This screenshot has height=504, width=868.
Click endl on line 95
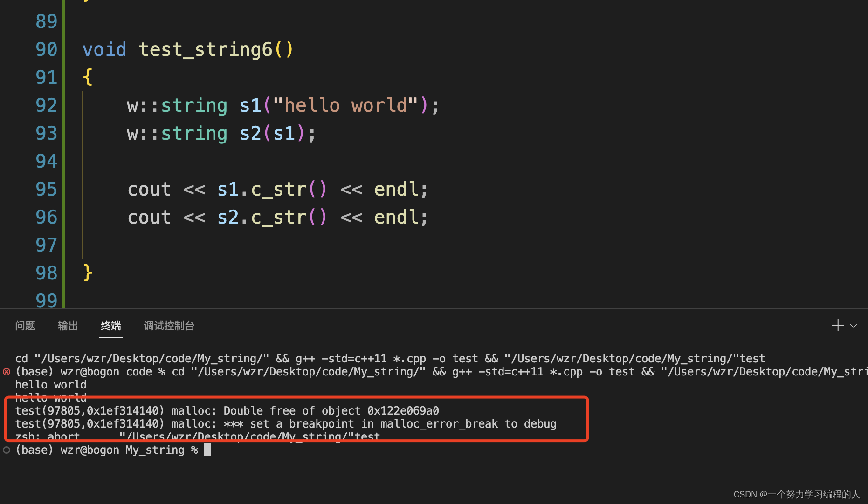pyautogui.click(x=396, y=189)
